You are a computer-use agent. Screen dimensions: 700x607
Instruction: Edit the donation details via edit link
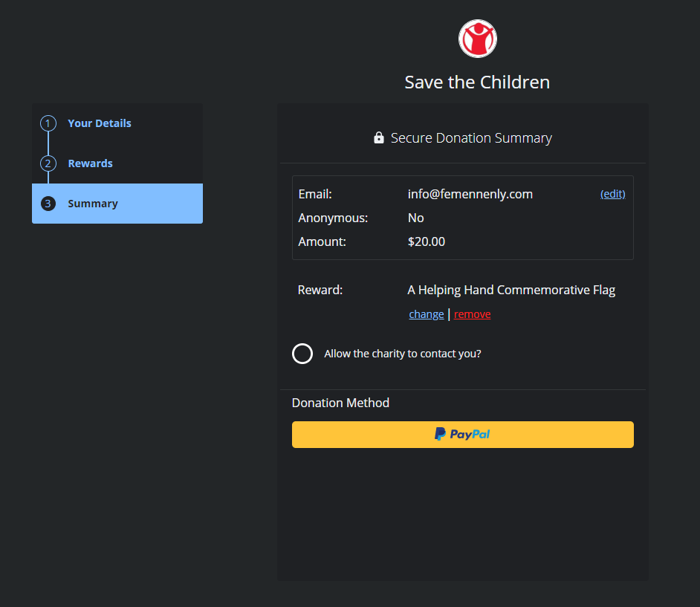(x=612, y=194)
